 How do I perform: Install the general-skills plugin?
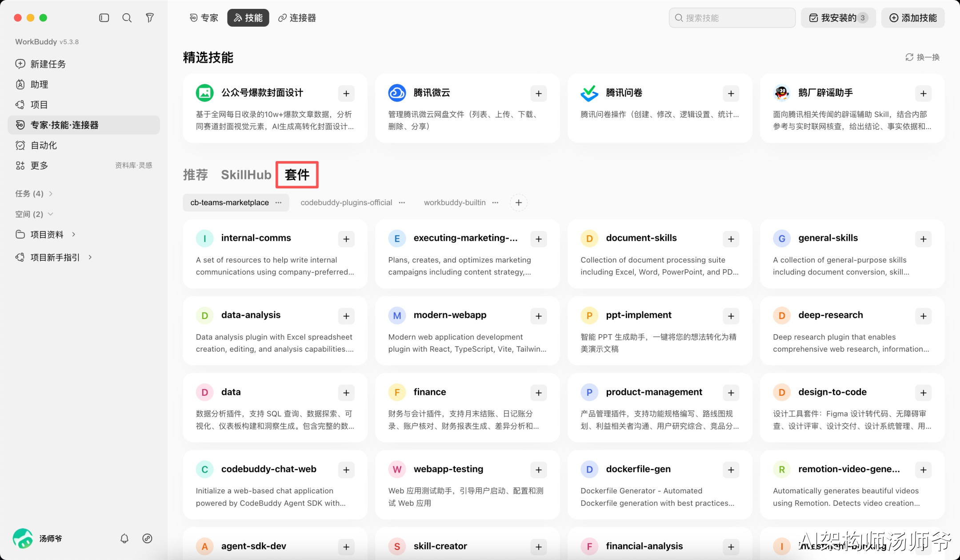[924, 239]
